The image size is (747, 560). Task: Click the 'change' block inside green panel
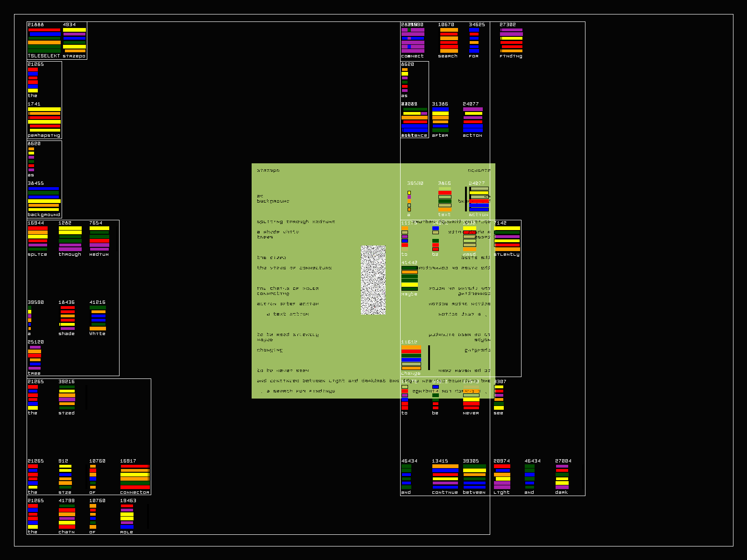click(x=411, y=357)
